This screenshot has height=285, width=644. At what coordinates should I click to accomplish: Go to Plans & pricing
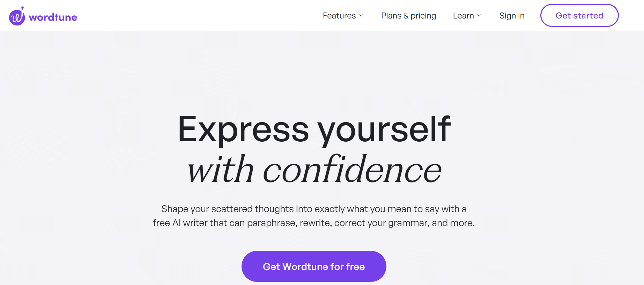pyautogui.click(x=408, y=16)
